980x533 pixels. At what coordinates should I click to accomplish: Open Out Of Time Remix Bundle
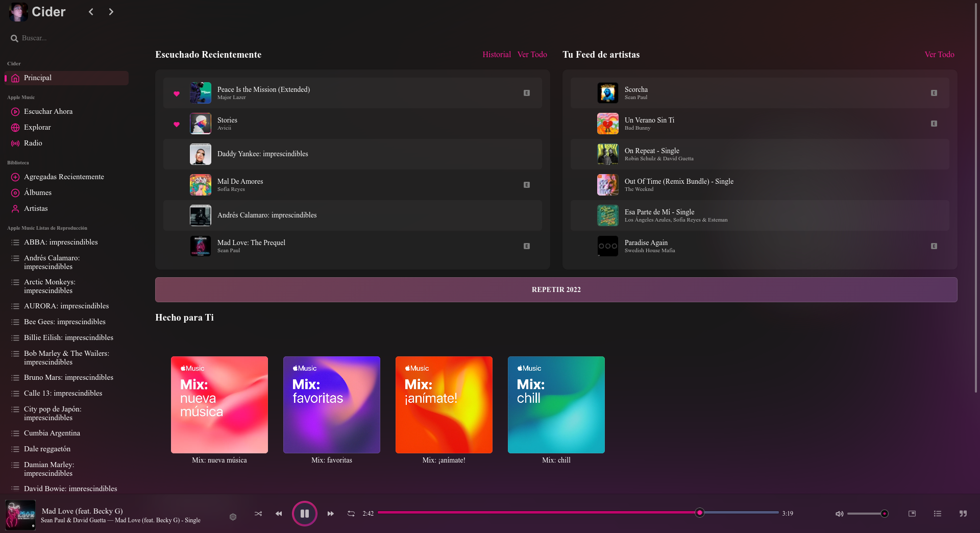tap(760, 185)
